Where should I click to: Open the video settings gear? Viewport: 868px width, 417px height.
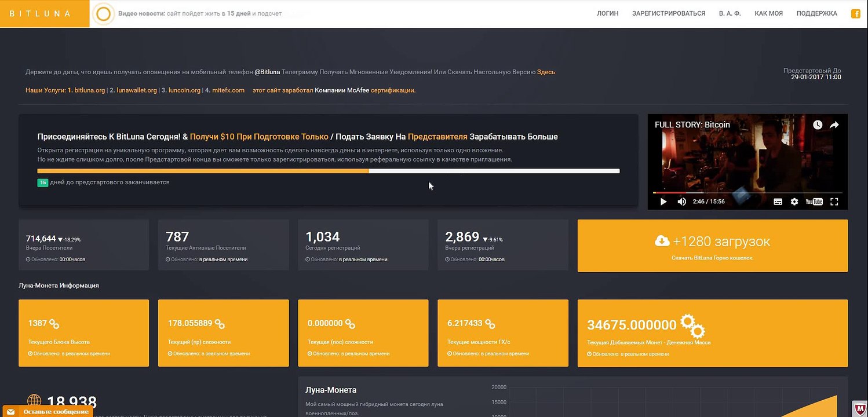click(x=794, y=202)
